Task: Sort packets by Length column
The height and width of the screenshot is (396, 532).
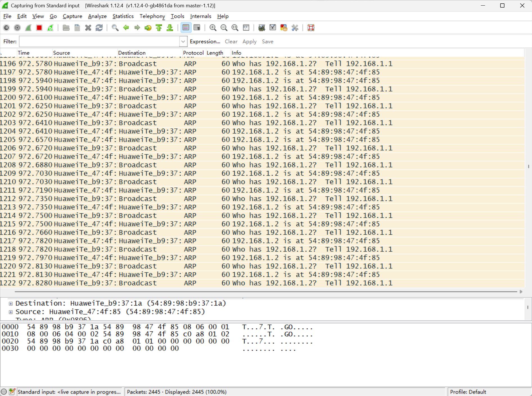Action: 218,53
